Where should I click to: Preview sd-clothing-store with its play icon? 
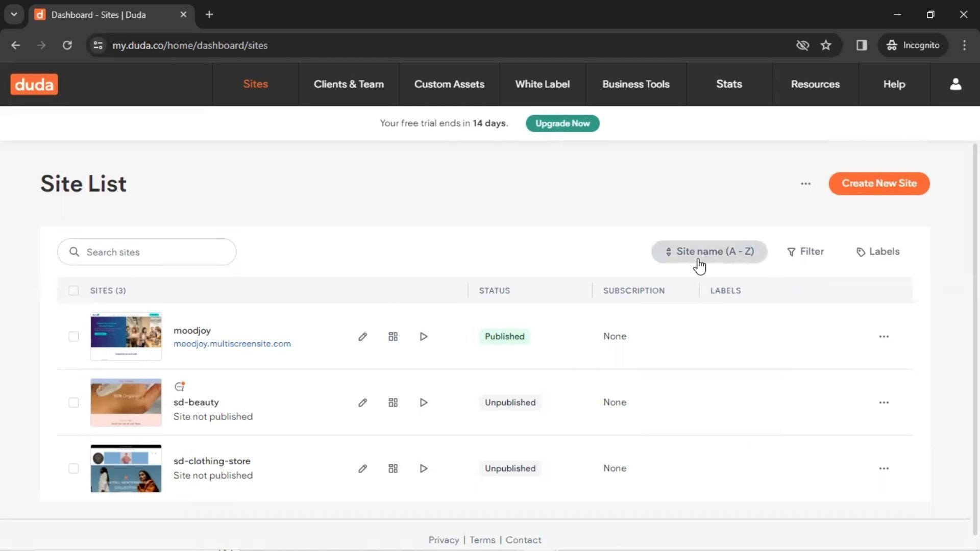click(x=424, y=468)
